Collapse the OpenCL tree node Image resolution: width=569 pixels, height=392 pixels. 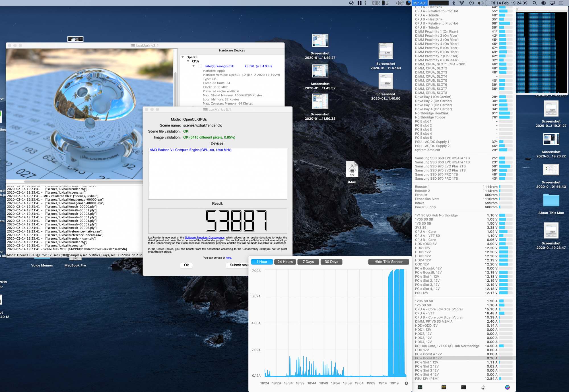(x=183, y=57)
